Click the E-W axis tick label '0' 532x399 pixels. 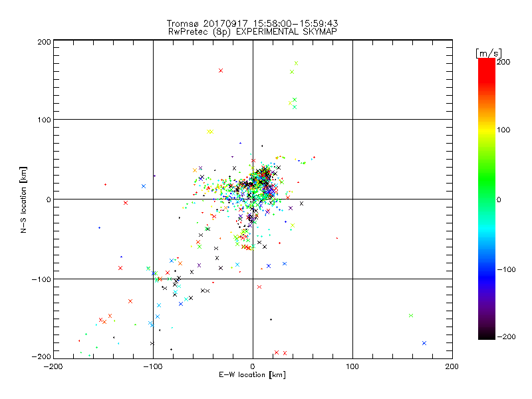[253, 366]
